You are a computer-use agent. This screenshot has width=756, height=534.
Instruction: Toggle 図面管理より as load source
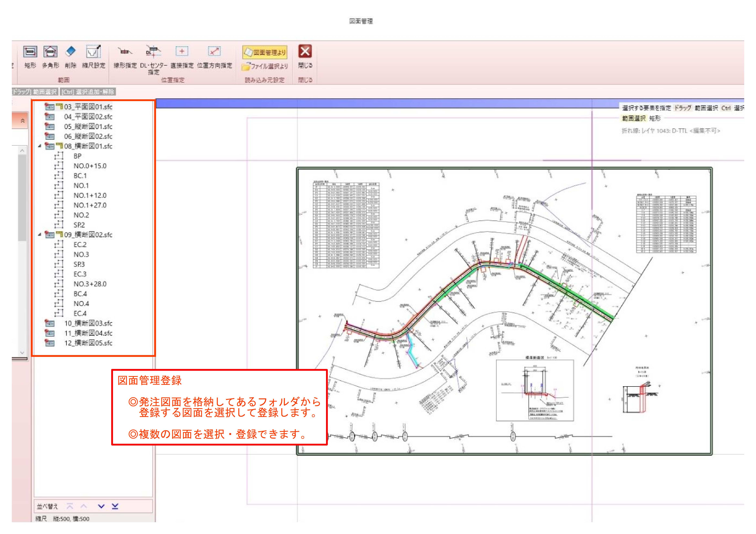[265, 52]
